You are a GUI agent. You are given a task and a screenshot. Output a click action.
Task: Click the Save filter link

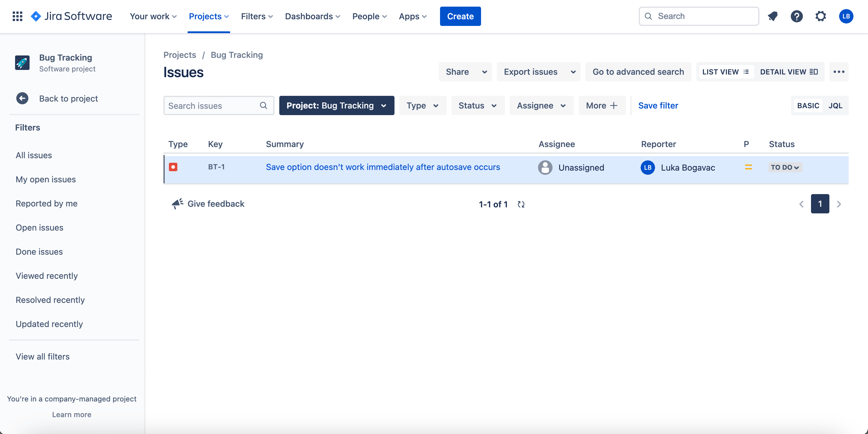click(x=658, y=106)
